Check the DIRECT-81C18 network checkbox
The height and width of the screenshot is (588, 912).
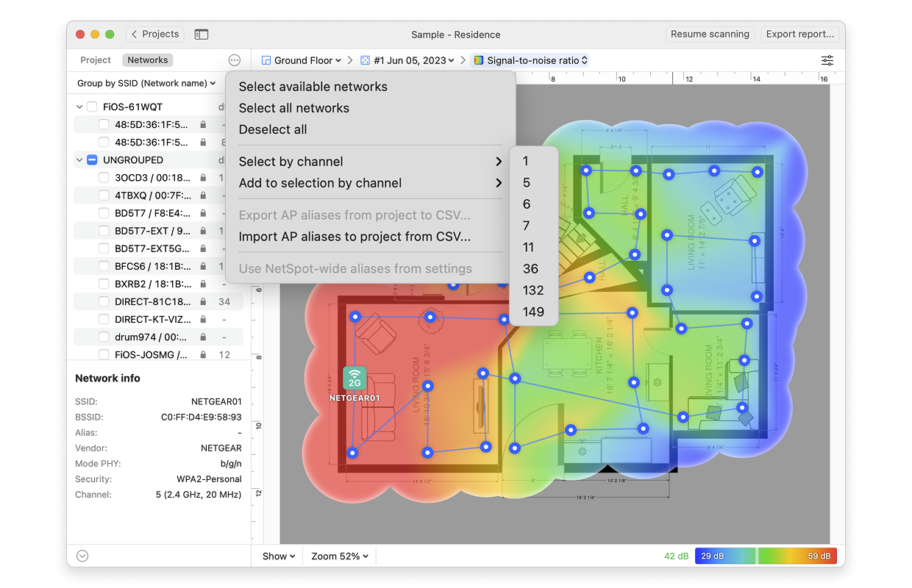click(104, 301)
